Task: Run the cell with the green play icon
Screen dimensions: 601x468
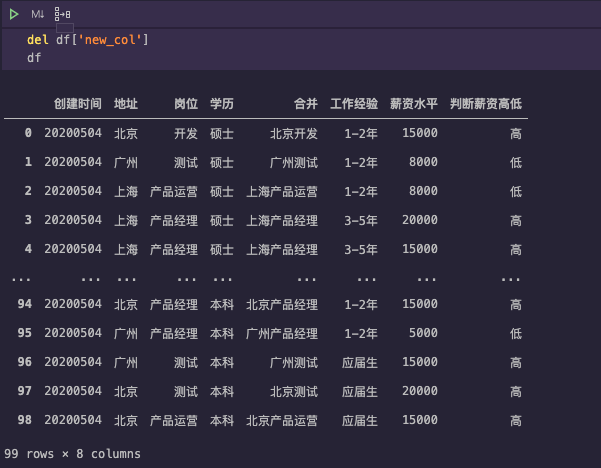Action: point(14,14)
